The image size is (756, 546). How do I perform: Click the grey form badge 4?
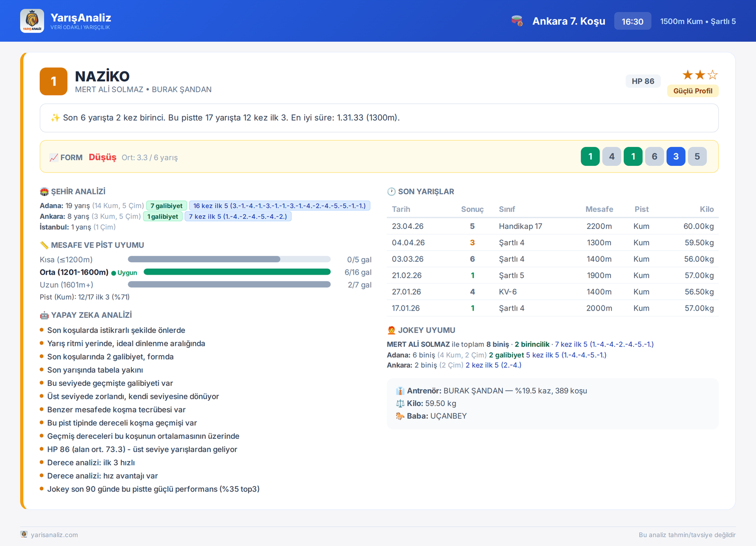[611, 156]
